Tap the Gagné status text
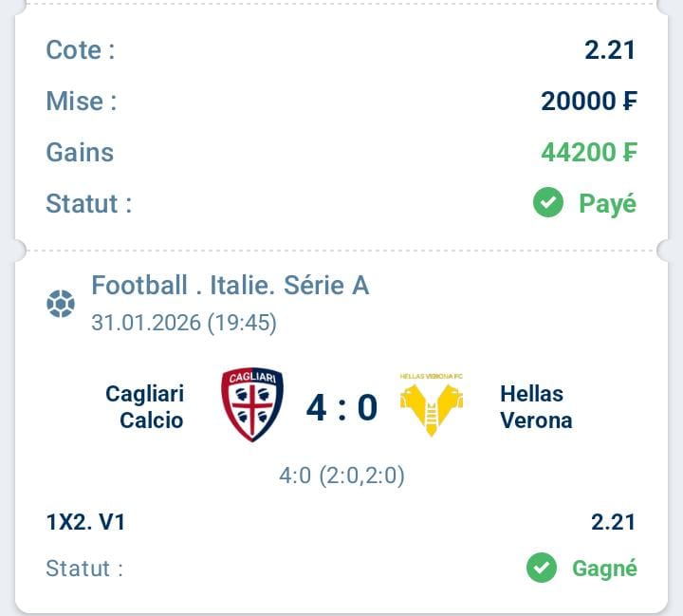Image resolution: width=683 pixels, height=616 pixels. (x=604, y=569)
